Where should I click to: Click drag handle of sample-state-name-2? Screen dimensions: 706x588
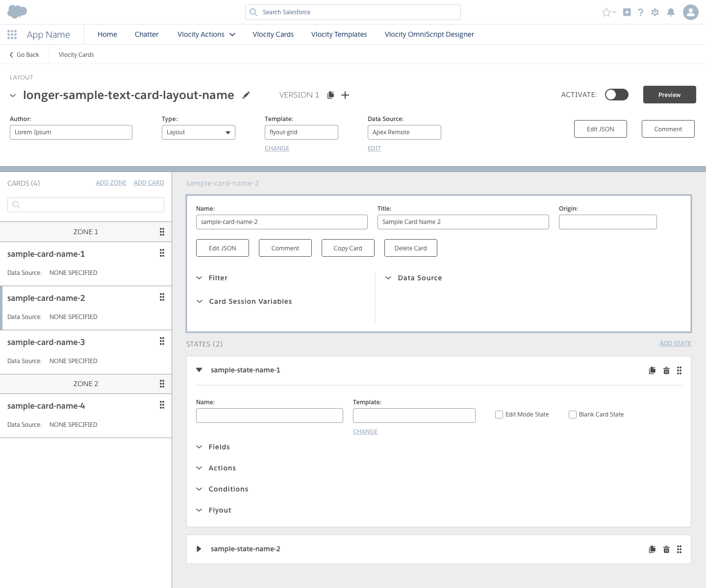679,549
